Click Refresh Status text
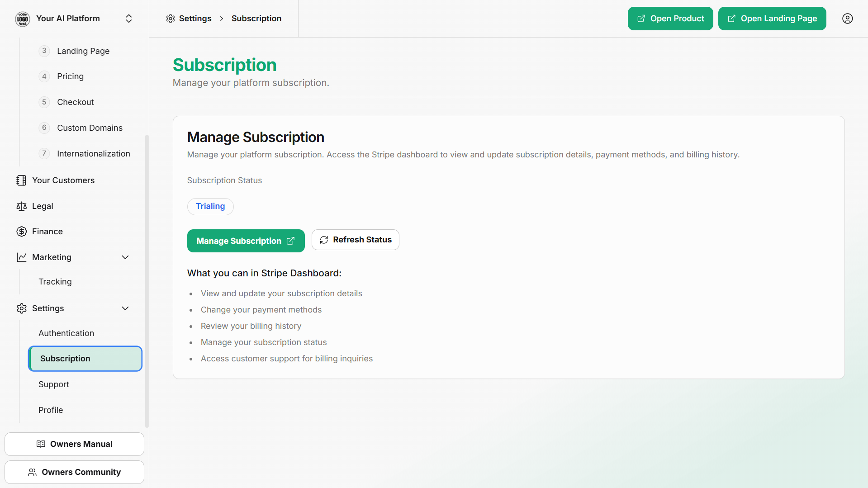Viewport: 868px width, 488px height. point(362,240)
